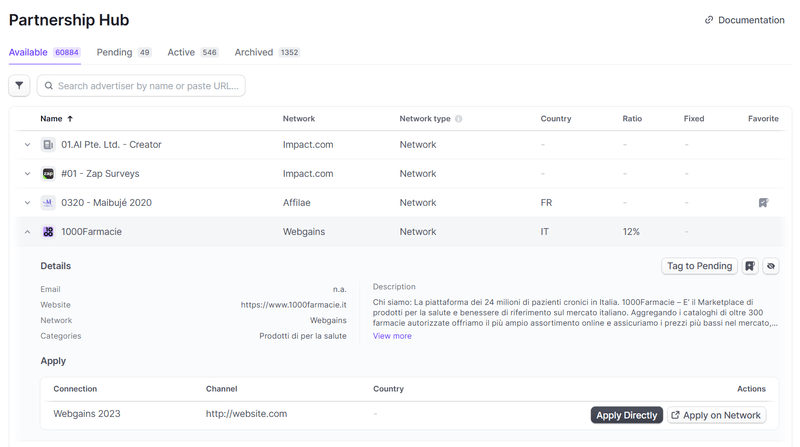The height and width of the screenshot is (447, 800).
Task: Click the Apply on Network button
Action: coord(716,415)
